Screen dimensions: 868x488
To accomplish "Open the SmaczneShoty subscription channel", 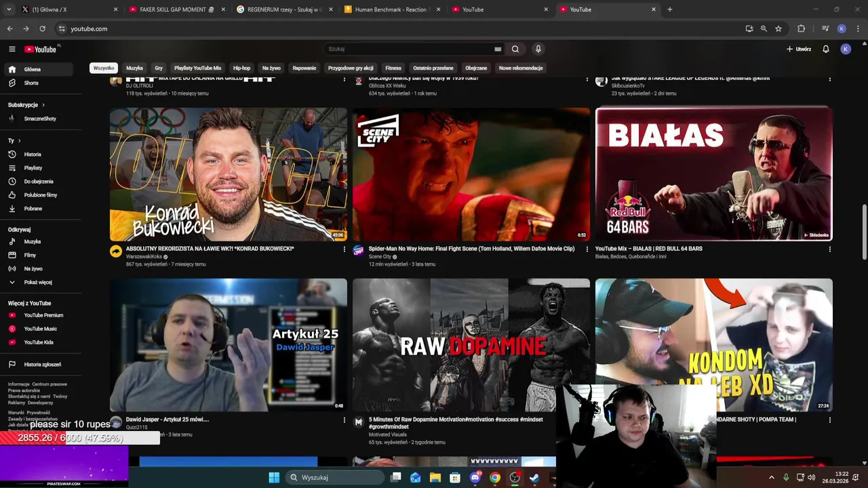I will click(41, 119).
